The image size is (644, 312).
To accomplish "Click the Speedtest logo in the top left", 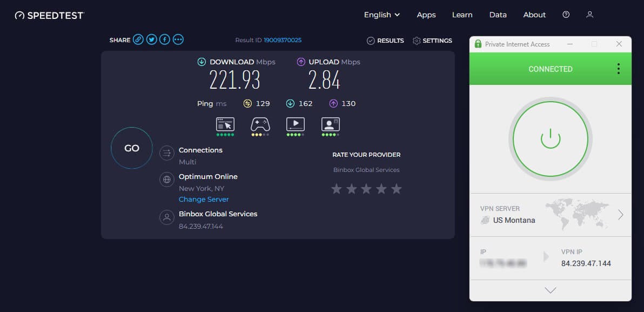I will pyautogui.click(x=49, y=15).
